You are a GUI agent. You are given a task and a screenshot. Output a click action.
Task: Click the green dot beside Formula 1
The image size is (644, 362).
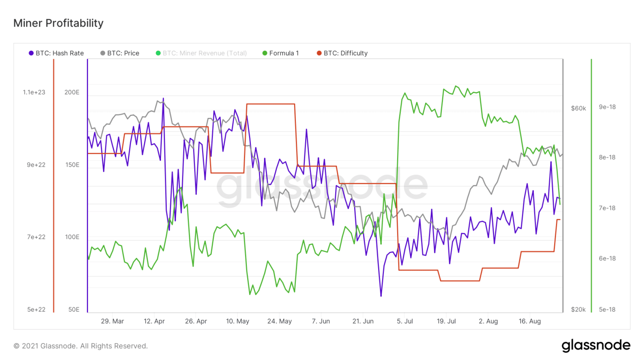coord(264,53)
